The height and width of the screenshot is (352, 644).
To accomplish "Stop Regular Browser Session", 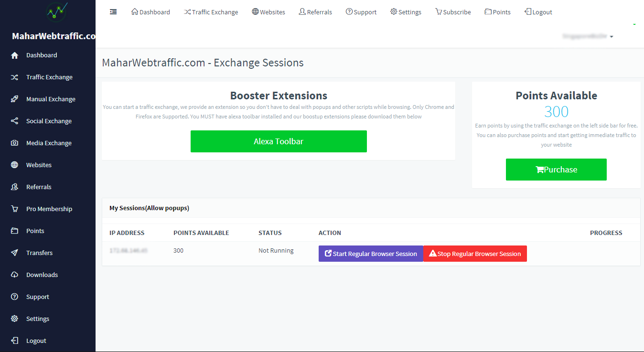I will click(x=475, y=254).
